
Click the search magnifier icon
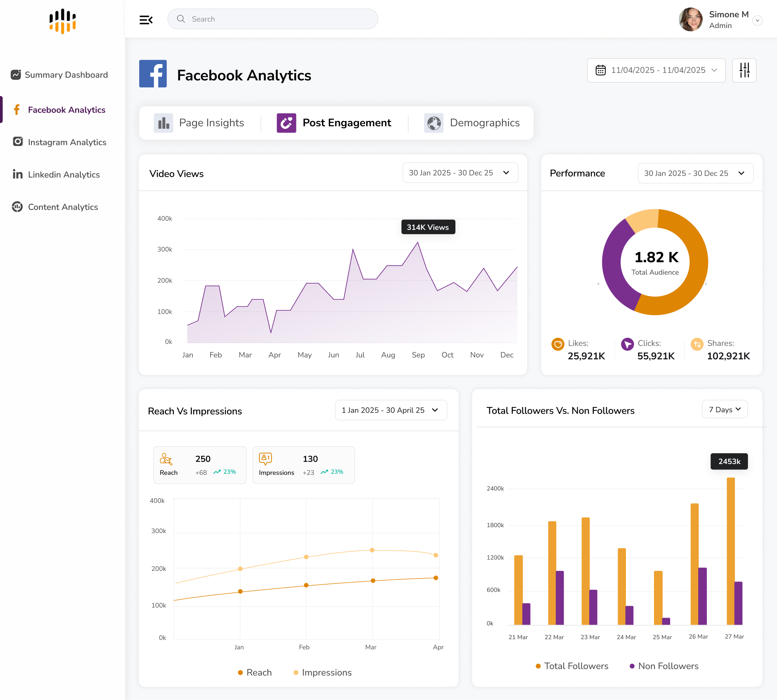tap(181, 19)
